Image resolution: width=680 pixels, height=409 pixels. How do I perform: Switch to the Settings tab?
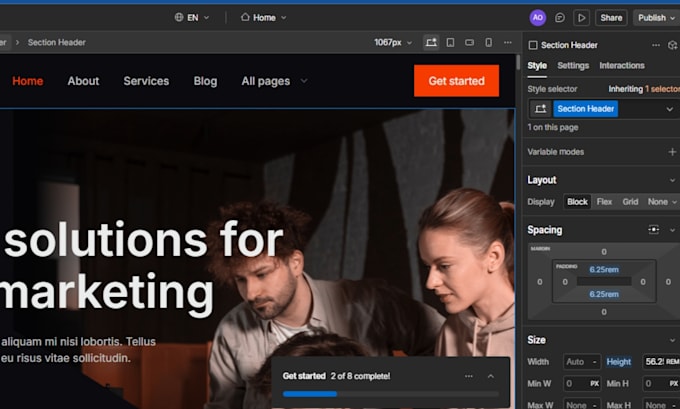click(x=573, y=65)
